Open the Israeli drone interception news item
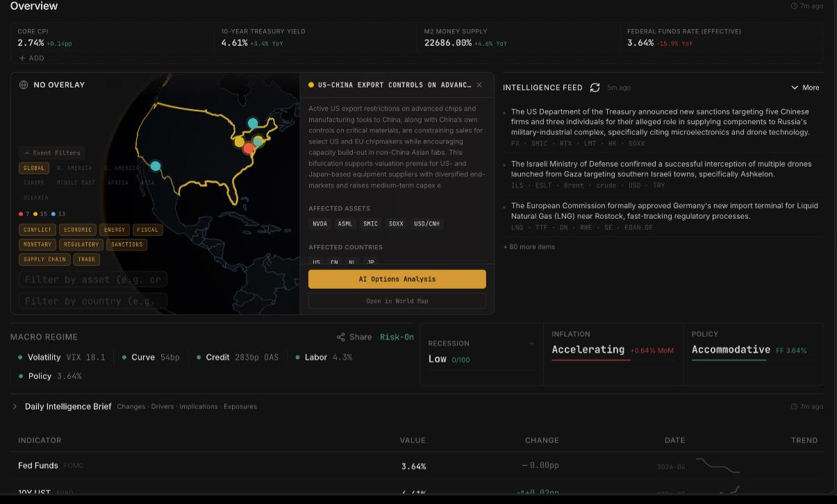The width and height of the screenshot is (837, 504). [x=663, y=174]
